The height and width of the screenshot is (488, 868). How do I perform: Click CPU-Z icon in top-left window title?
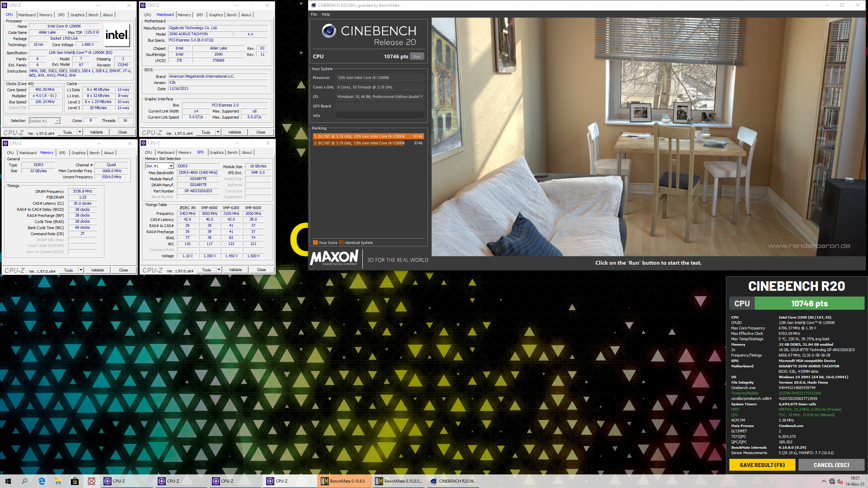click(4, 5)
